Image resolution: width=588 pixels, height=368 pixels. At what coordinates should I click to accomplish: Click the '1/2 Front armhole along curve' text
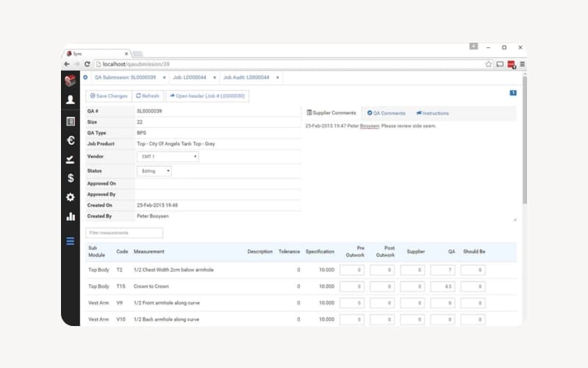pos(167,303)
